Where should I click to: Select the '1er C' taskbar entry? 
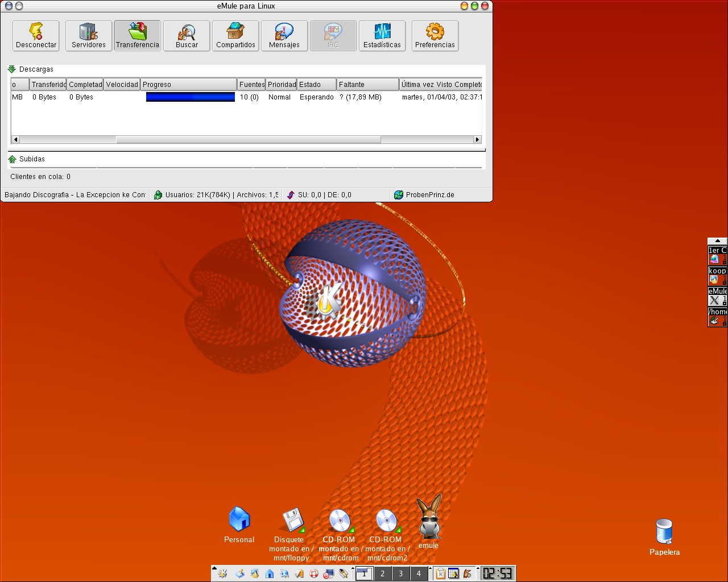tap(718, 255)
